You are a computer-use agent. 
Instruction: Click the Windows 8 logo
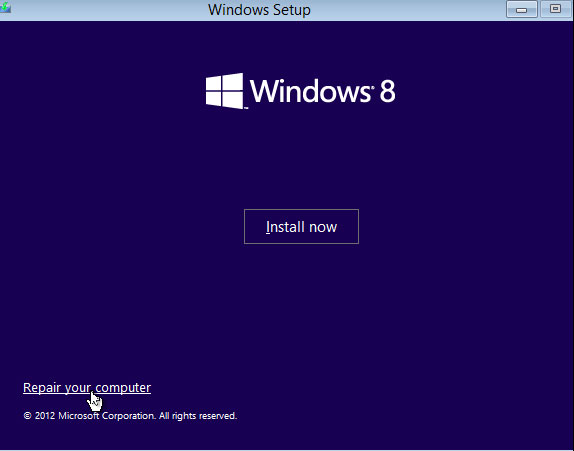pos(300,91)
